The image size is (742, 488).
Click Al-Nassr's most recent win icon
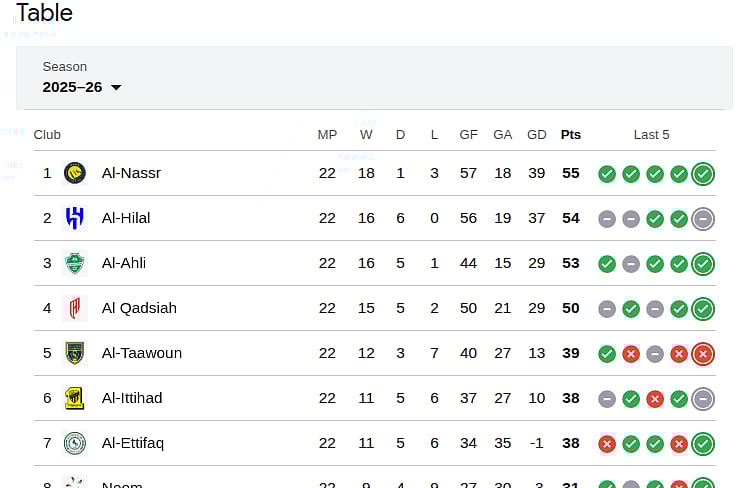(x=703, y=174)
